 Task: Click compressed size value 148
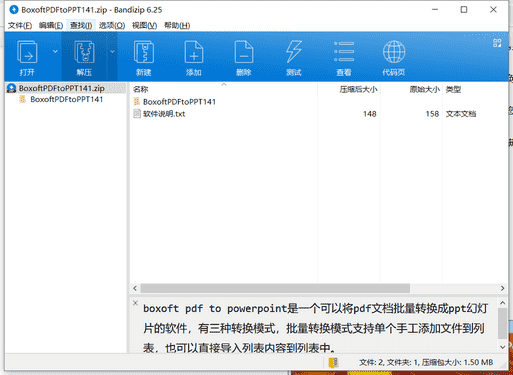370,114
